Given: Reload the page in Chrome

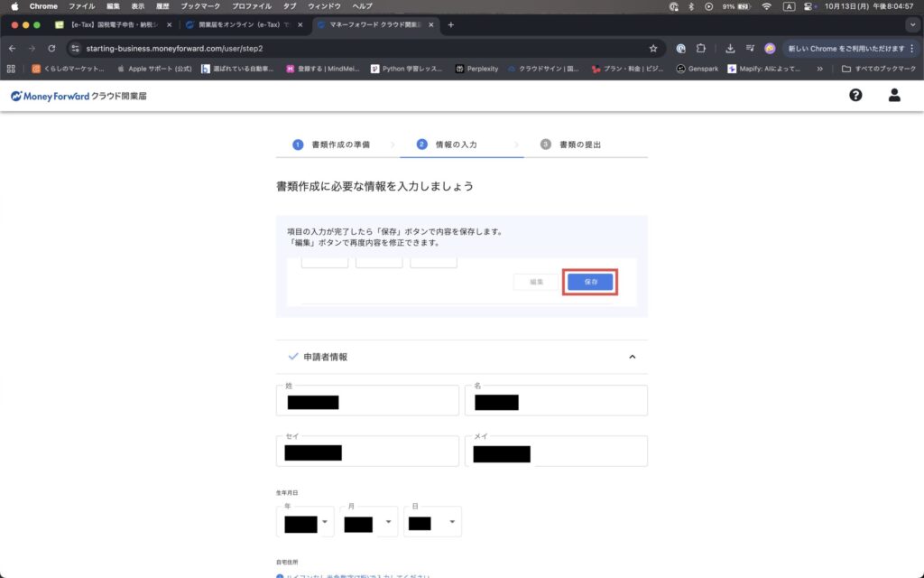Looking at the screenshot, I should [x=51, y=48].
